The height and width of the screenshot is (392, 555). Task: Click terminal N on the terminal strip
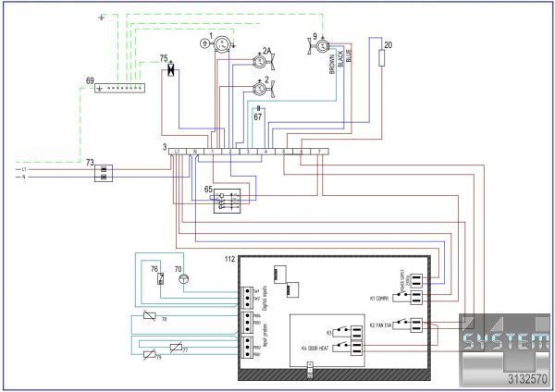195,151
